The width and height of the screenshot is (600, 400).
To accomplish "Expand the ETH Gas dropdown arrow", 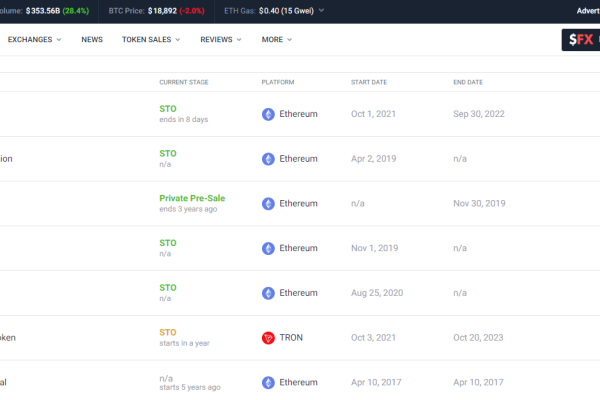I will pyautogui.click(x=321, y=10).
